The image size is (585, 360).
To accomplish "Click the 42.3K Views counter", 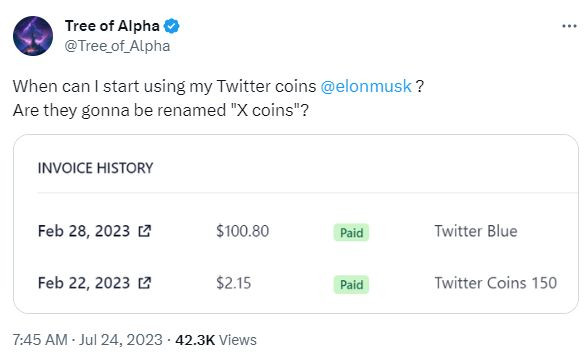I will click(216, 340).
